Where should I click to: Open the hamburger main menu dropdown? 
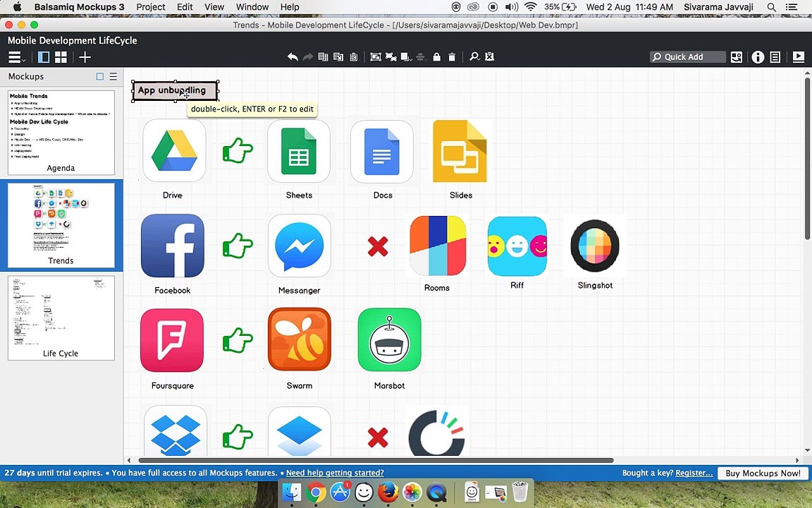click(x=16, y=58)
